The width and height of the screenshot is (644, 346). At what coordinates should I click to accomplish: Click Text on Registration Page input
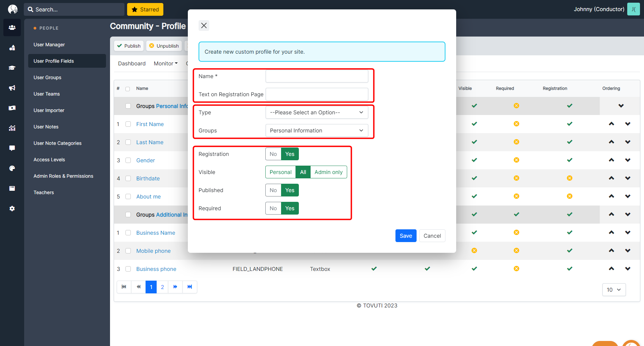pos(317,94)
